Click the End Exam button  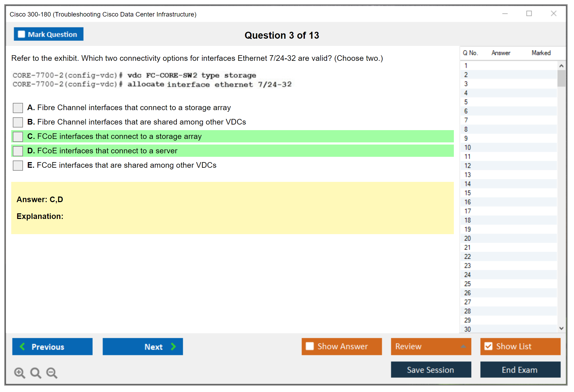(x=520, y=370)
